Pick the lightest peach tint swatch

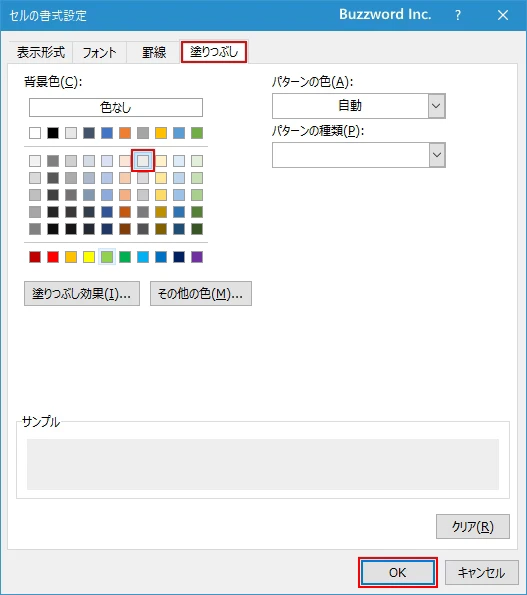pos(125,161)
